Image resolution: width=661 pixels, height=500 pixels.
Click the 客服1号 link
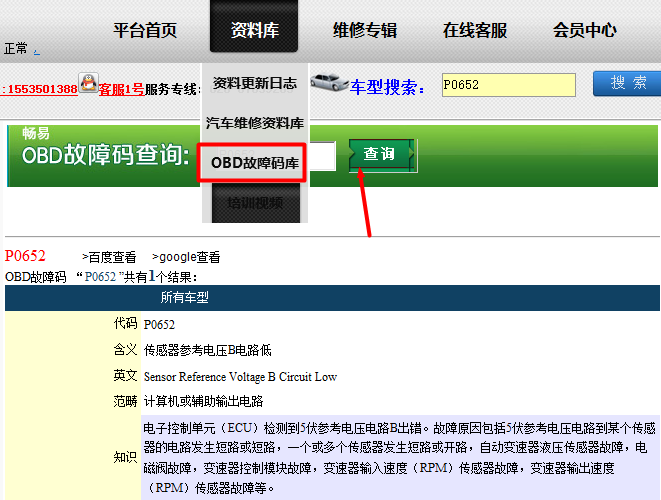121,89
